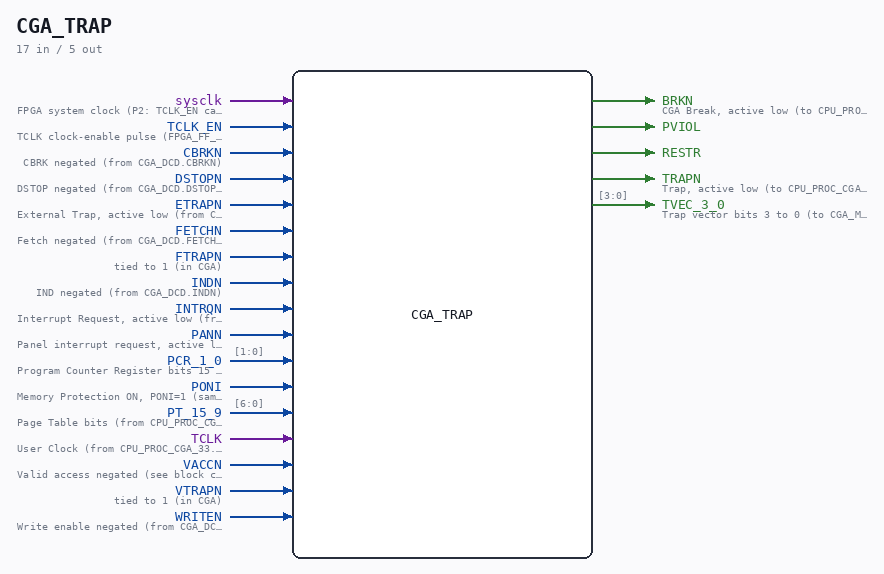
Task: Click the [1:0] bus width annotation
Action: pos(249,351)
